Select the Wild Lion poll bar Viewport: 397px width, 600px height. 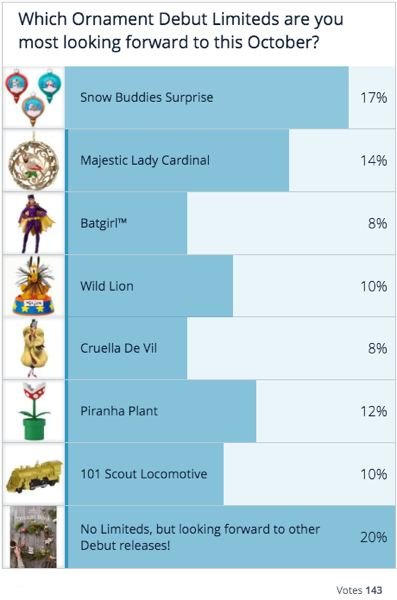tap(230, 286)
